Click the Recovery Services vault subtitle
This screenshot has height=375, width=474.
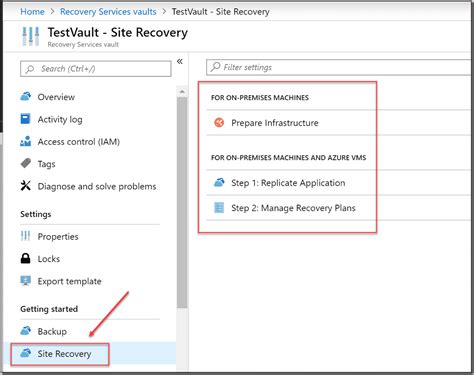click(83, 44)
